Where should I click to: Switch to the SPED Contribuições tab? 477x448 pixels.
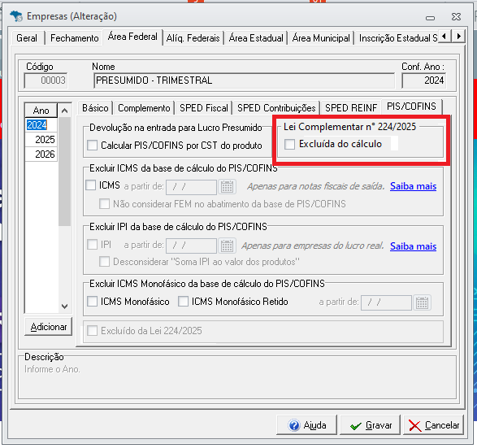pos(276,108)
